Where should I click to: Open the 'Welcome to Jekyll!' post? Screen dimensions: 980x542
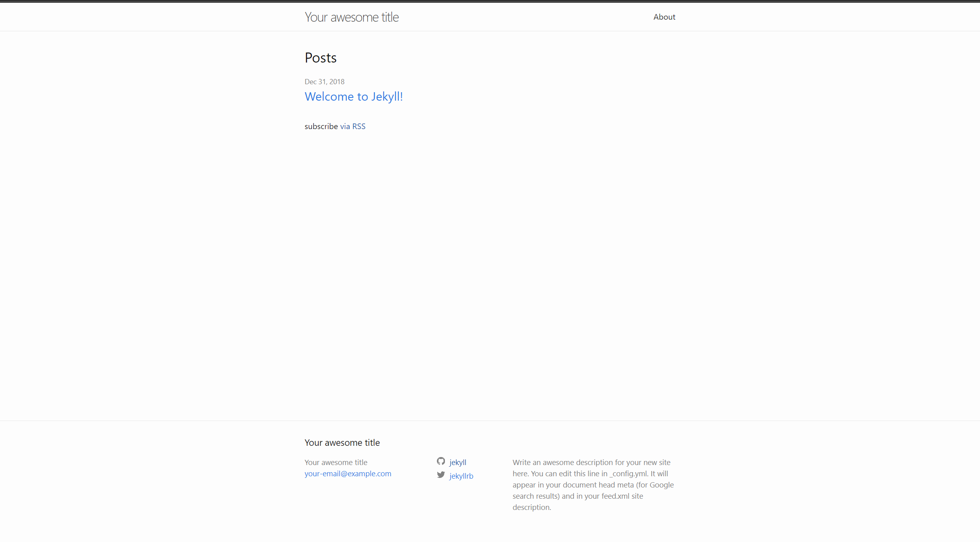pyautogui.click(x=354, y=96)
